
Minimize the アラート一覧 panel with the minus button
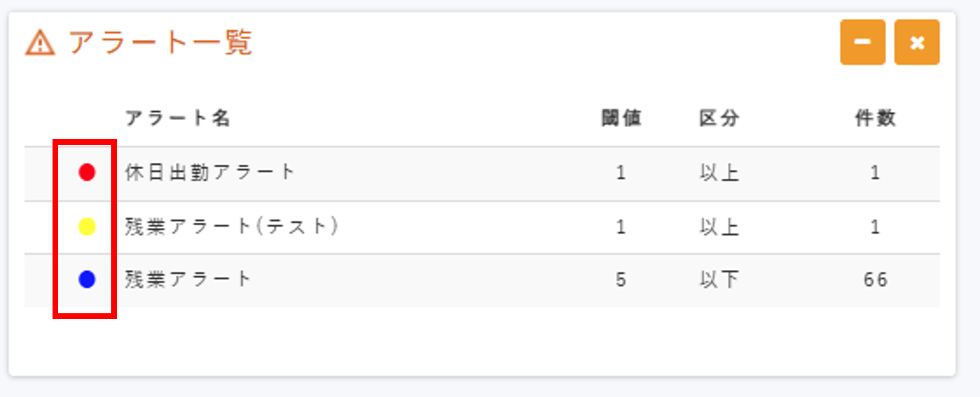862,42
